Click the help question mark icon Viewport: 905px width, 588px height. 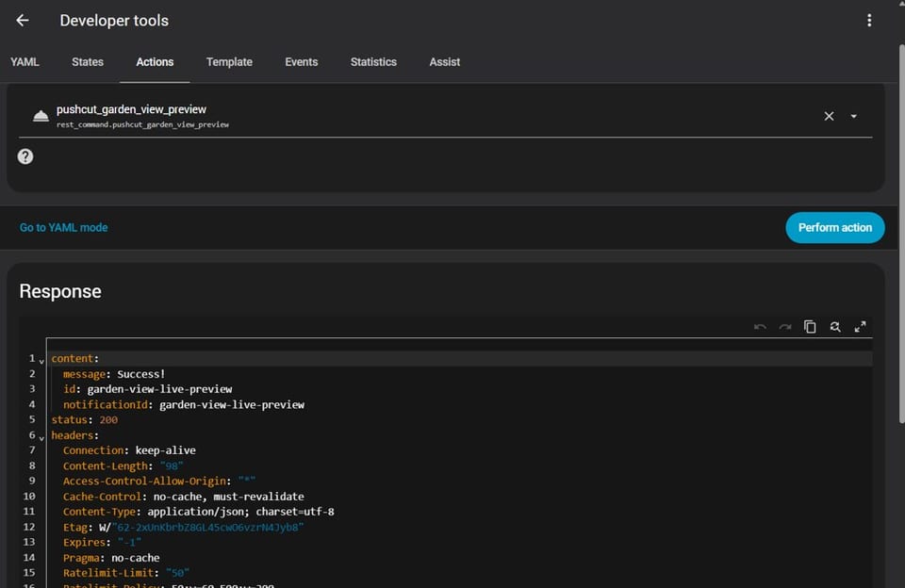point(25,156)
